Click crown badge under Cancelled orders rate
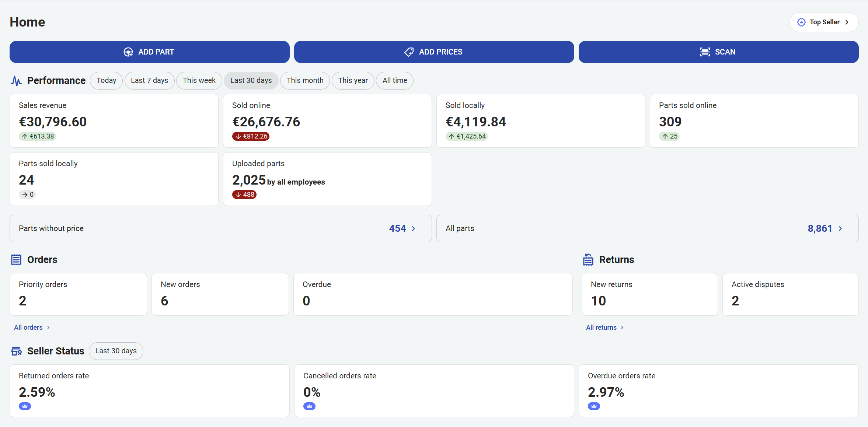Viewport: 868px width, 427px height. 309,406
